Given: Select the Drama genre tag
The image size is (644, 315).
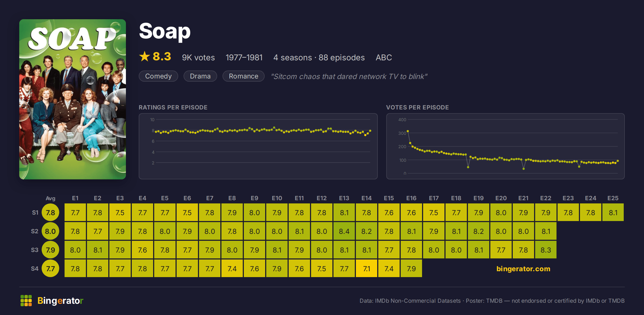Looking at the screenshot, I should pyautogui.click(x=200, y=76).
